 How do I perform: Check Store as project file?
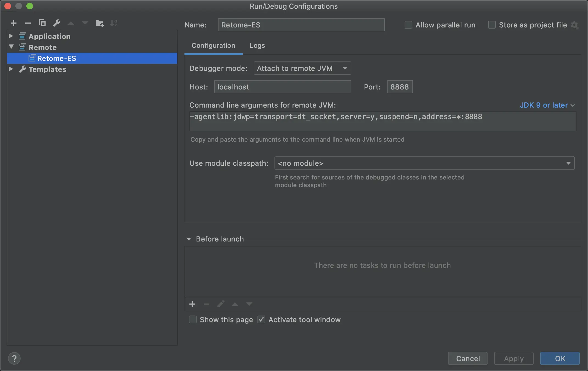point(492,25)
